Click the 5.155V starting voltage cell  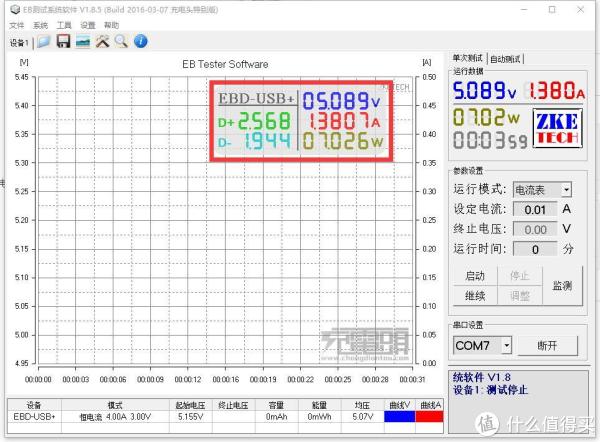[x=191, y=416]
